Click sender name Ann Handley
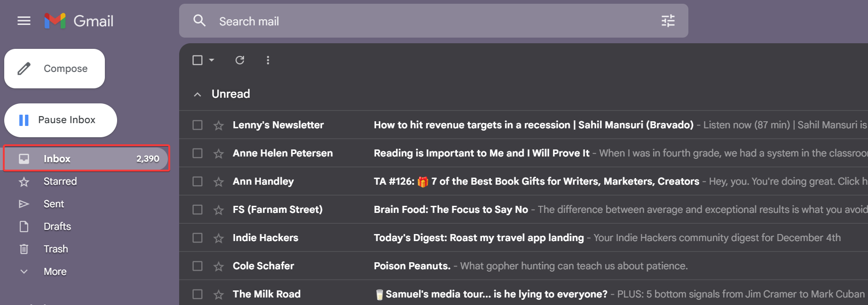The height and width of the screenshot is (305, 868). pos(263,181)
